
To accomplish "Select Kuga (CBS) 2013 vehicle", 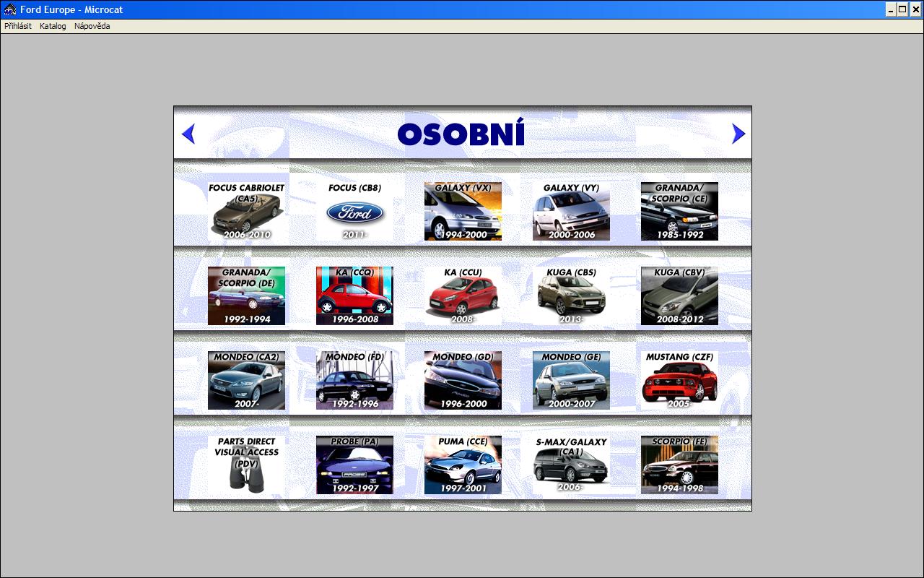I will coord(571,296).
